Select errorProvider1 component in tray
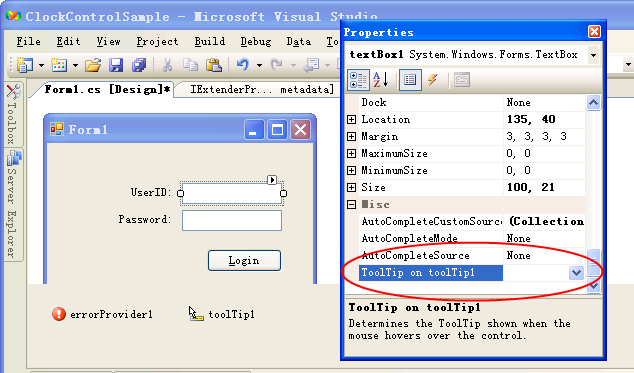 point(102,314)
